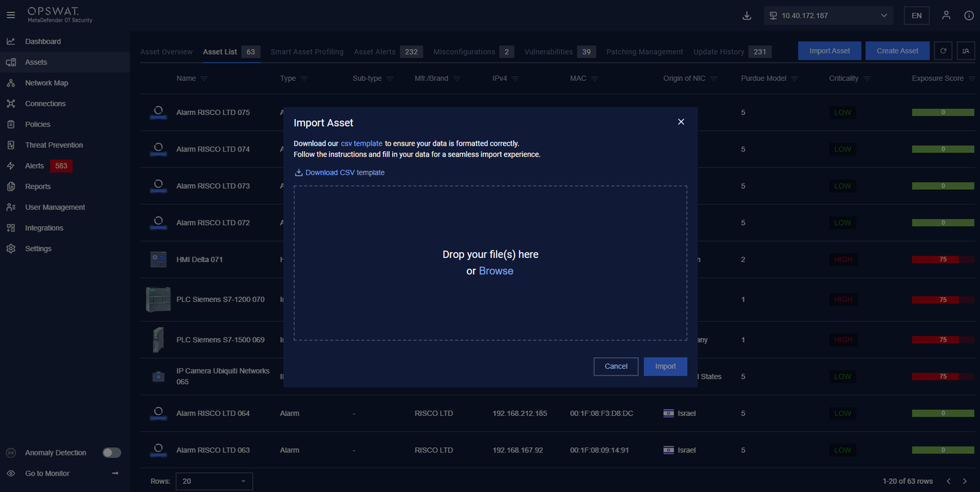
Task: Click the PLC Siemens S7-1200 070 image
Action: 158,299
